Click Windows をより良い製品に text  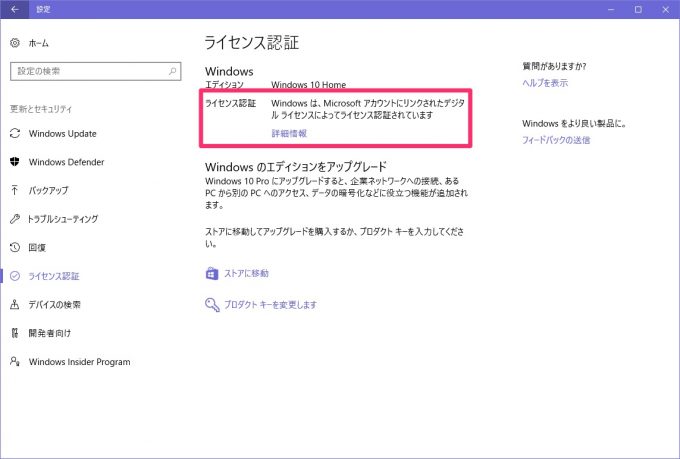pyautogui.click(x=575, y=123)
